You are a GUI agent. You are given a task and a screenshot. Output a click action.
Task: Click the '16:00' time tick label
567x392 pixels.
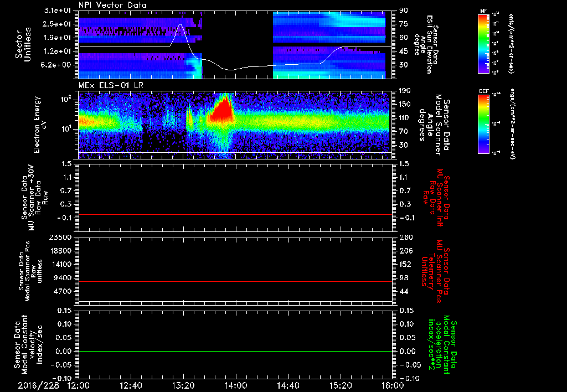pos(393,386)
